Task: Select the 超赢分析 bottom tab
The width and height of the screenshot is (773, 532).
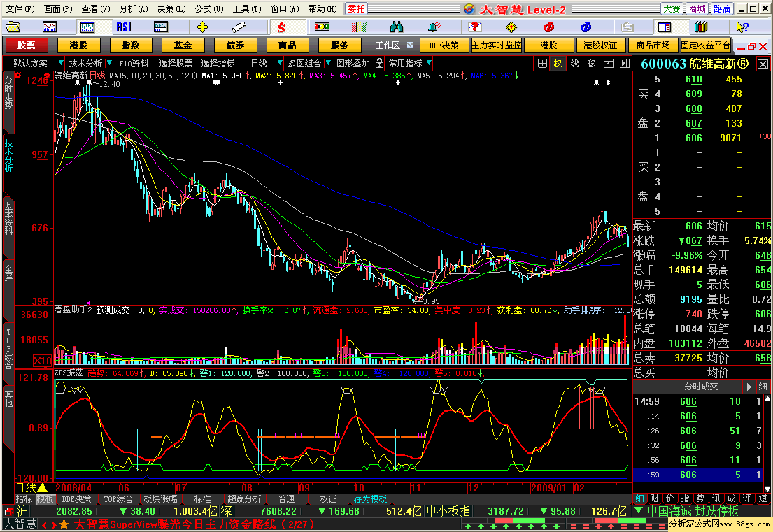Action: coord(243,499)
